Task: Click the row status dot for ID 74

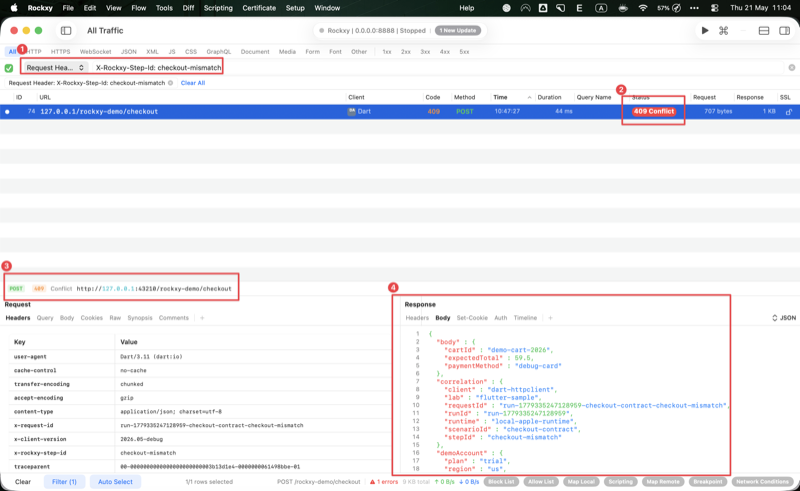Action: tap(7, 112)
